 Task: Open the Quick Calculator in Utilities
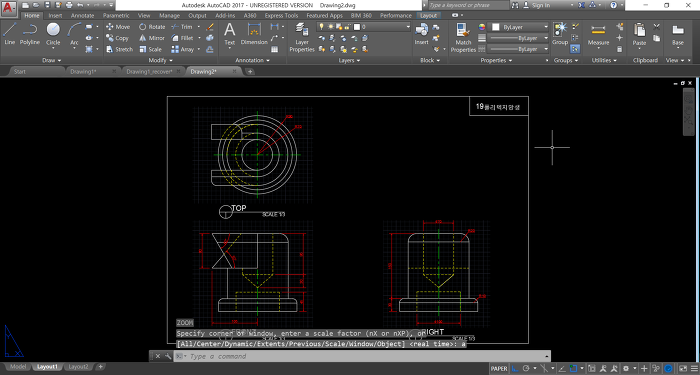[x=620, y=50]
